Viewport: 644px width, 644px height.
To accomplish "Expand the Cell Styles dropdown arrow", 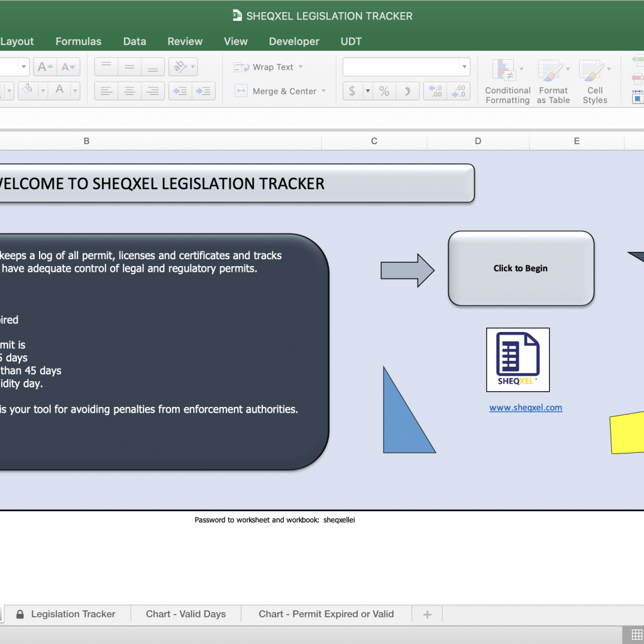I will (x=609, y=69).
